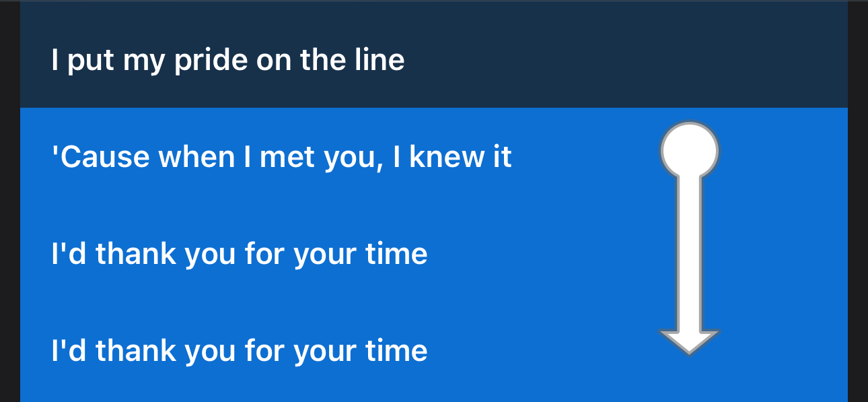Tap the bottom "I'd thank you for your time" line
This screenshot has width=868, height=402.
pyautogui.click(x=240, y=351)
